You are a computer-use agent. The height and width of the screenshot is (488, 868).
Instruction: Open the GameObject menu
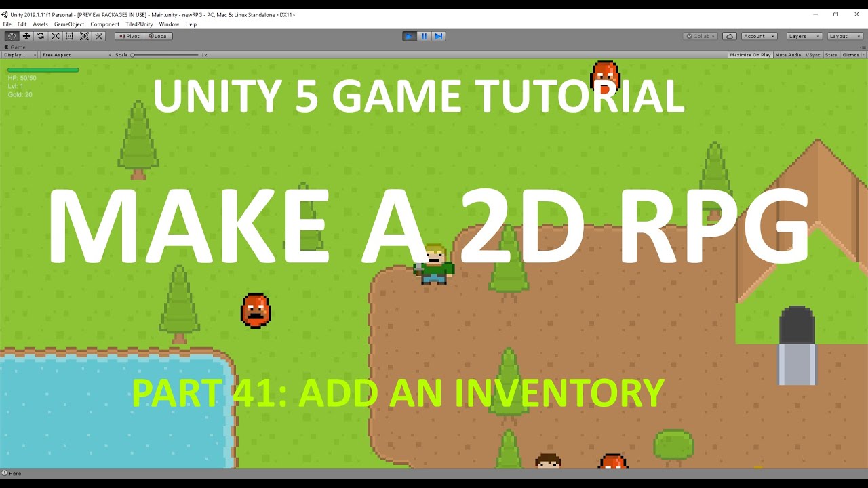click(69, 24)
